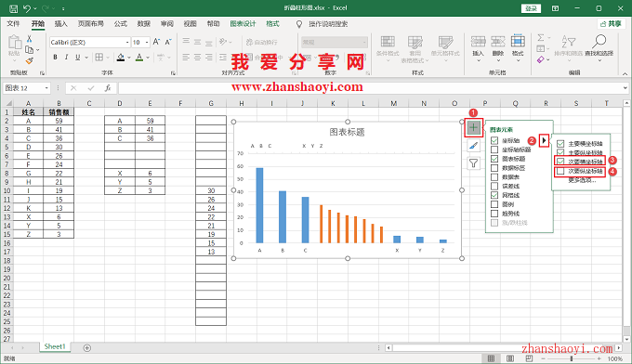Click the Insert Function fx icon

pos(108,88)
